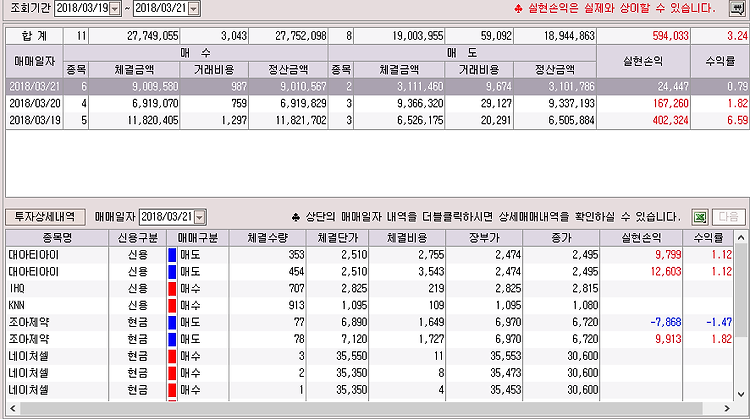The width and height of the screenshot is (750, 419).
Task: Click total buy amount 27,749,055
Action: (153, 36)
